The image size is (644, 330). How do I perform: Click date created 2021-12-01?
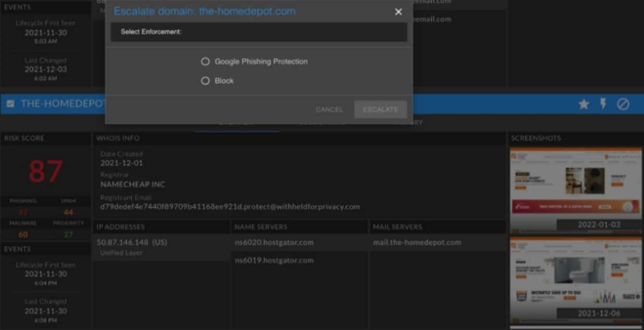122,163
